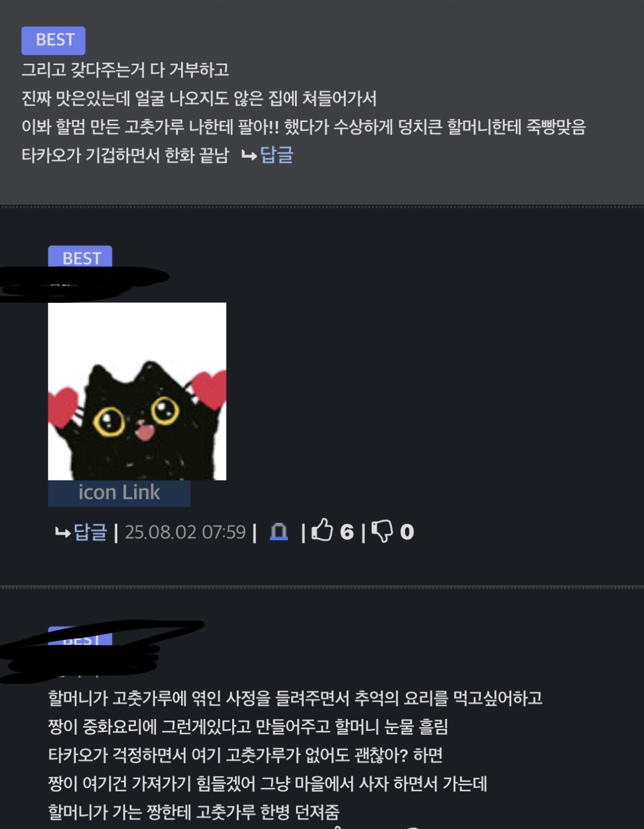This screenshot has height=829, width=644.
Task: Click the BEST badge above the cat image
Action: [80, 257]
